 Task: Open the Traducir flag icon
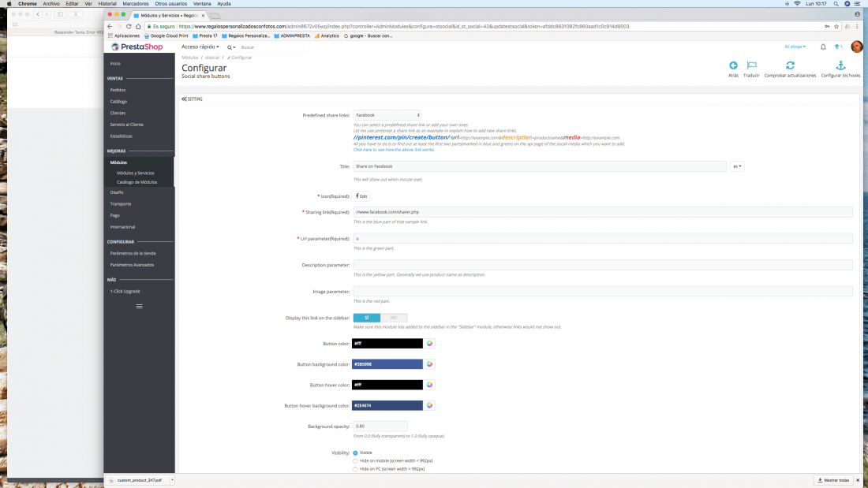(751, 65)
